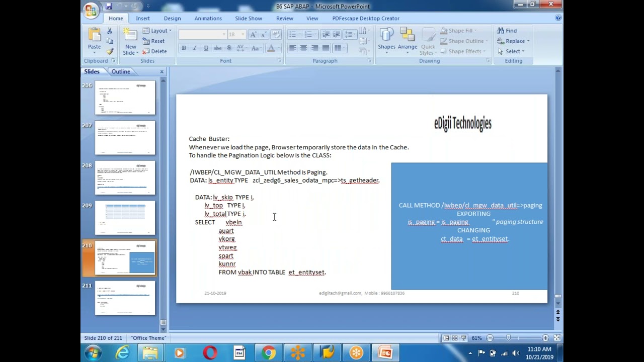Screen dimensions: 644x362
Task: Fit slide to current window
Action: (557, 338)
